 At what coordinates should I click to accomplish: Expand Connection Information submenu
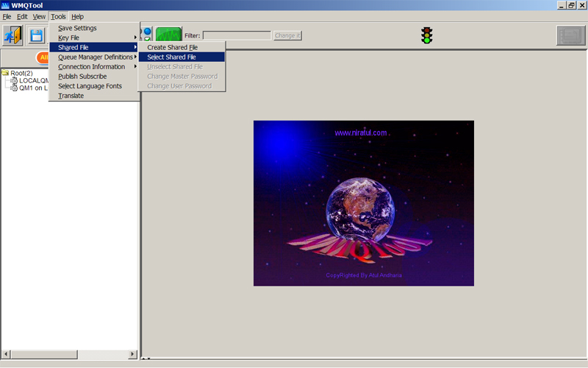pos(95,67)
